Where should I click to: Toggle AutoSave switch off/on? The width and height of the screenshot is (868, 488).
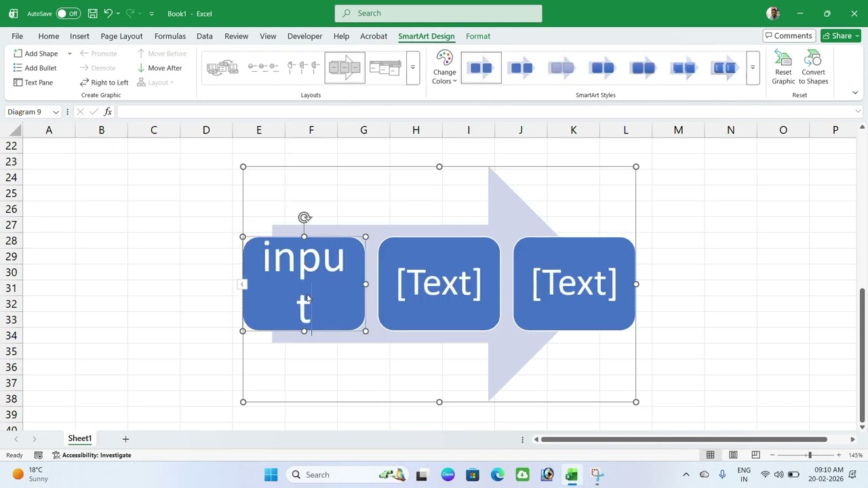point(68,14)
